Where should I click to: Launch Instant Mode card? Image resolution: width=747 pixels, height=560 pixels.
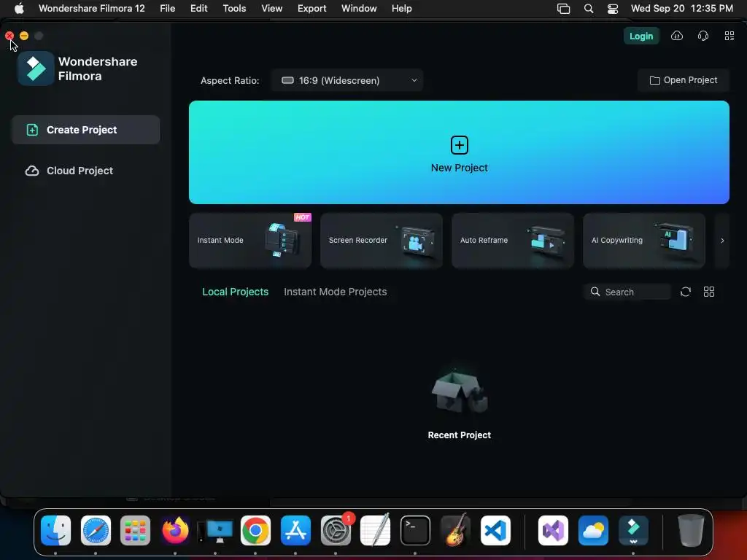250,241
